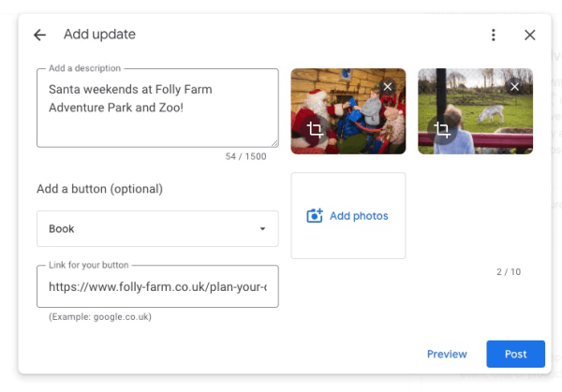Screen dimensions: 562x392
Task: Grab the description box resize handle
Action: pyautogui.click(x=274, y=143)
